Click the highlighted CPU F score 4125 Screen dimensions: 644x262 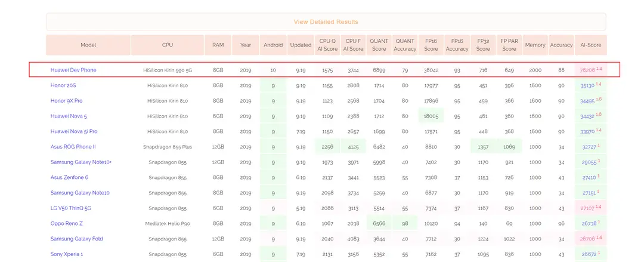(353, 147)
